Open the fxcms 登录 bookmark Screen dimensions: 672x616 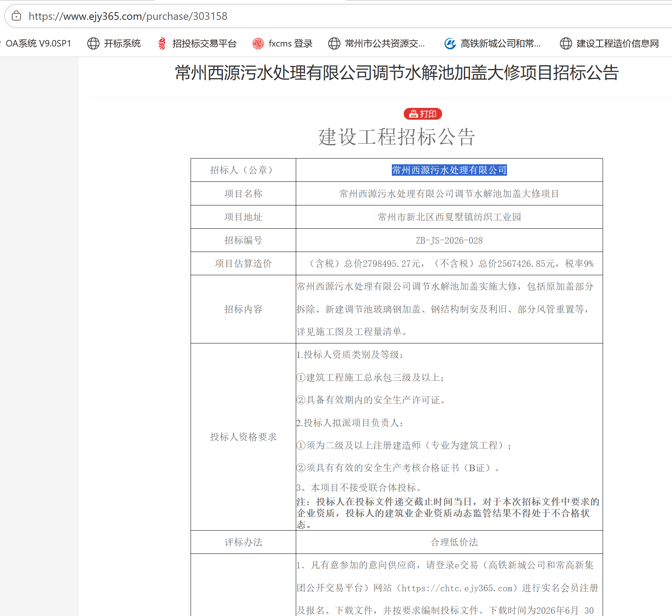pos(290,43)
